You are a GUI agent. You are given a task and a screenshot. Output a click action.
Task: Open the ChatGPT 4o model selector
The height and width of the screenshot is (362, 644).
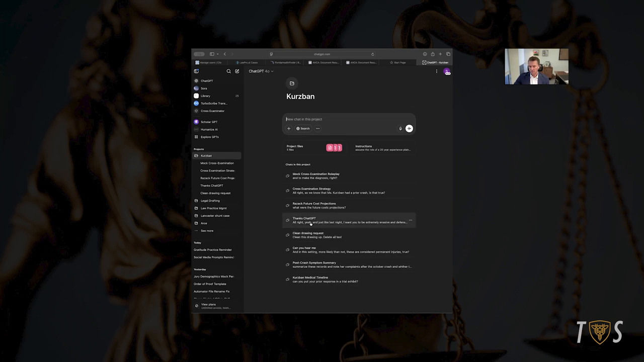pos(261,71)
